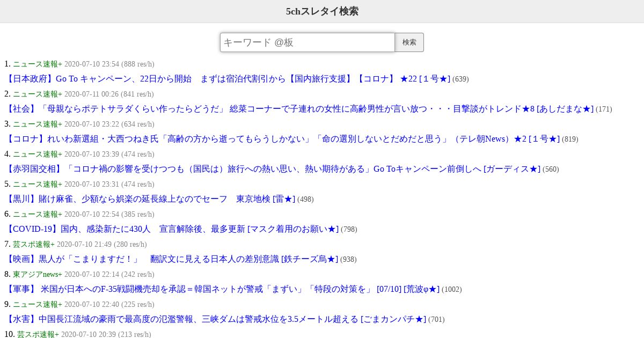Open ニュース速報+ board link in entry 3
644x338 pixels.
[x=38, y=124]
